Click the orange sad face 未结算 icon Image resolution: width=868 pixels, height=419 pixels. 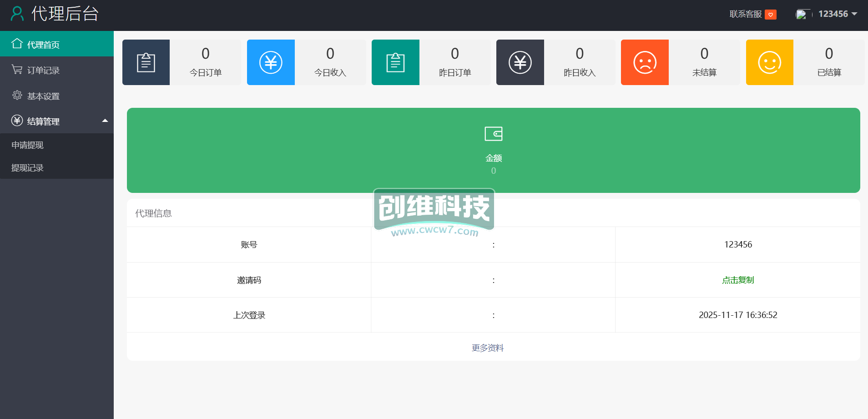click(x=645, y=62)
